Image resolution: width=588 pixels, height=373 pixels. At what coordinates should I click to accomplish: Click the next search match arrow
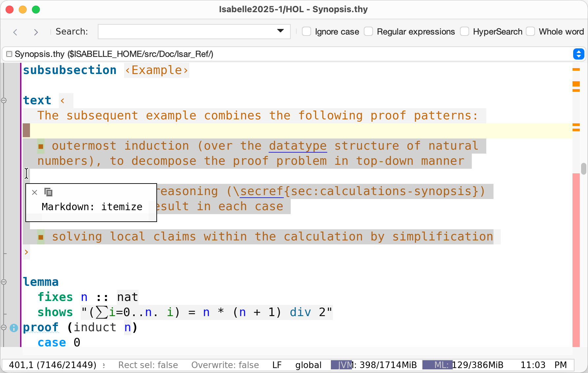click(x=36, y=32)
